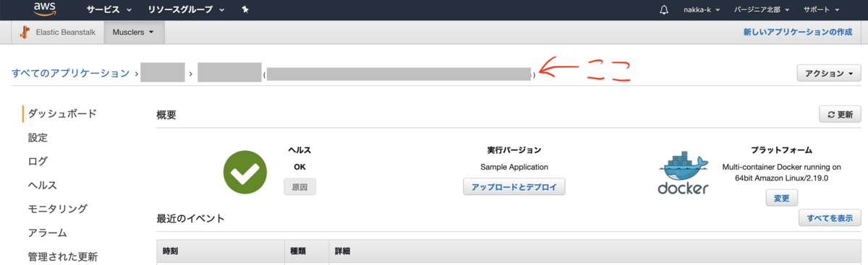The width and height of the screenshot is (868, 265).
Task: Open the notifications bell
Action: click(x=664, y=10)
